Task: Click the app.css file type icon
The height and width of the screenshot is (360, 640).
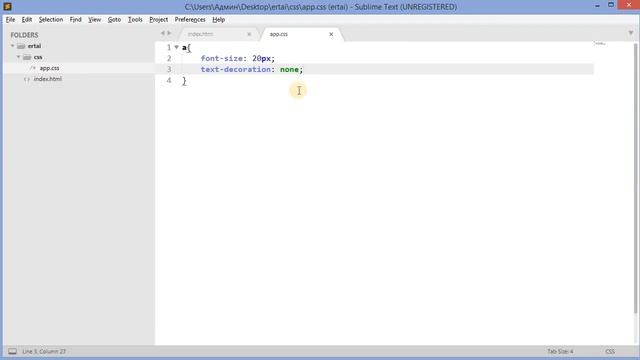Action: 33,68
